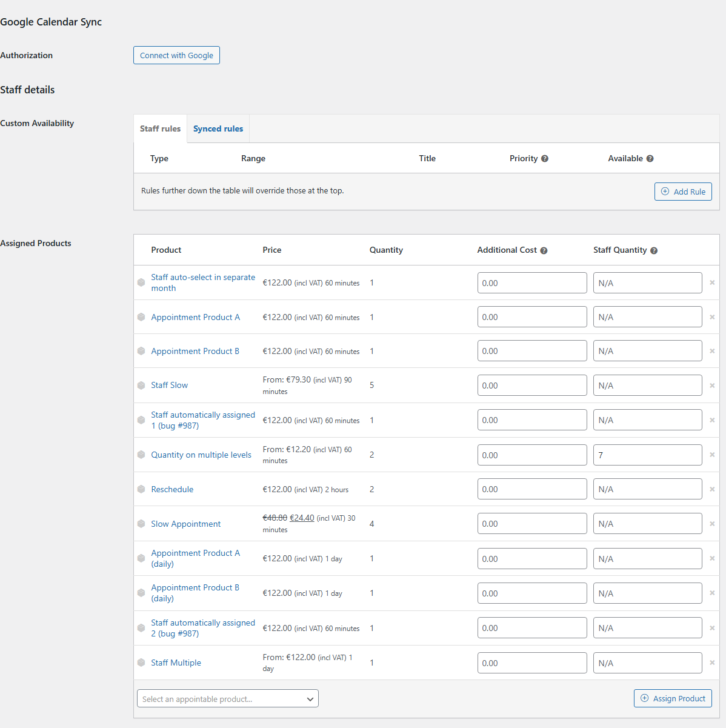Image resolution: width=726 pixels, height=728 pixels.
Task: Click the Available column help icon
Action: [x=650, y=158]
